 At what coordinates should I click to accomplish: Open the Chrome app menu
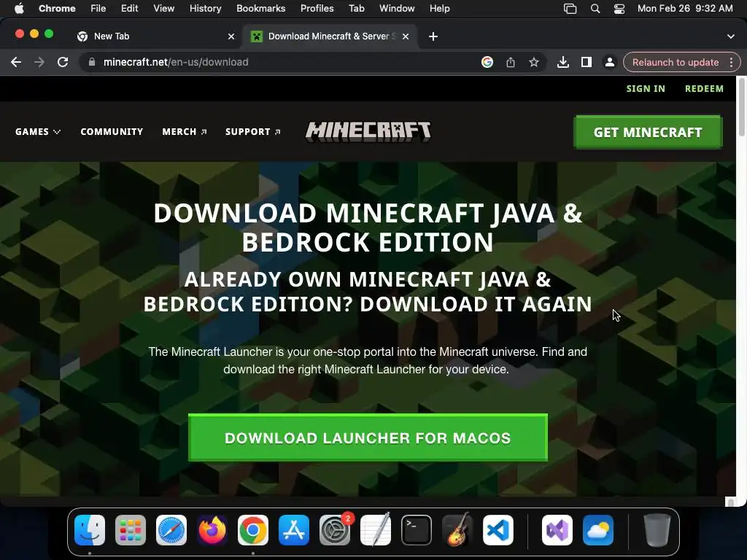click(x=57, y=8)
